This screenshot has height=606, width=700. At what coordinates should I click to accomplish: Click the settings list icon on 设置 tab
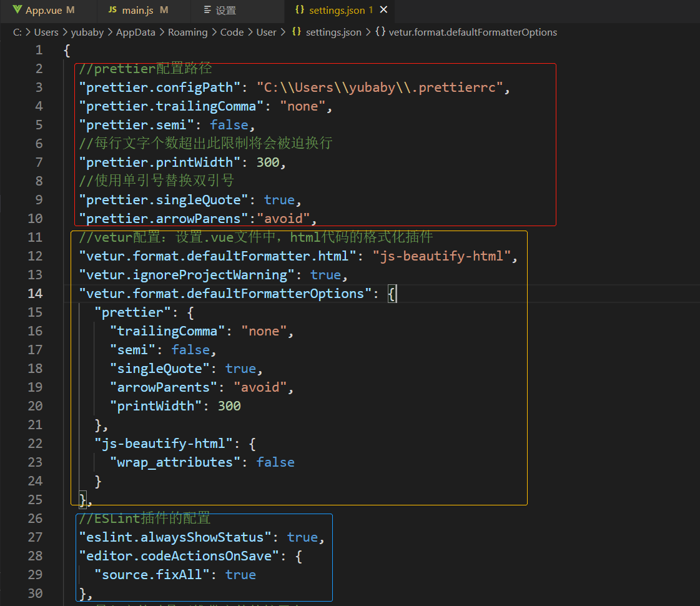coord(207,10)
